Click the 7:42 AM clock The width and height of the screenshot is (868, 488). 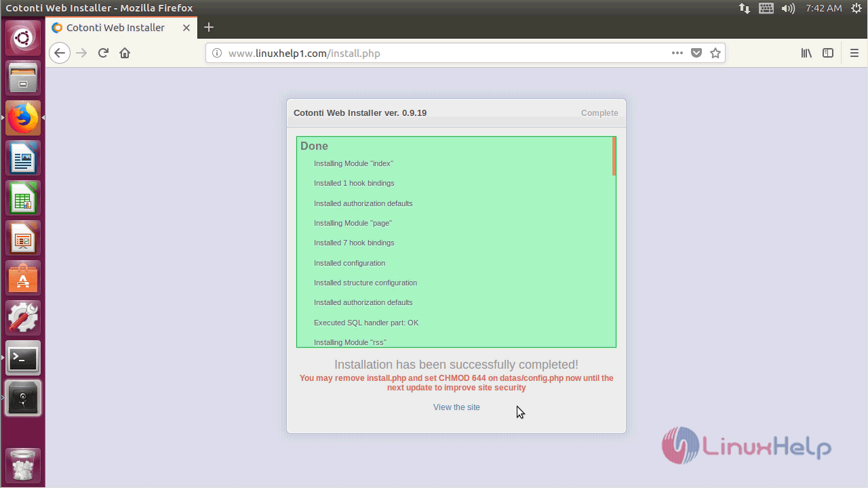(823, 8)
